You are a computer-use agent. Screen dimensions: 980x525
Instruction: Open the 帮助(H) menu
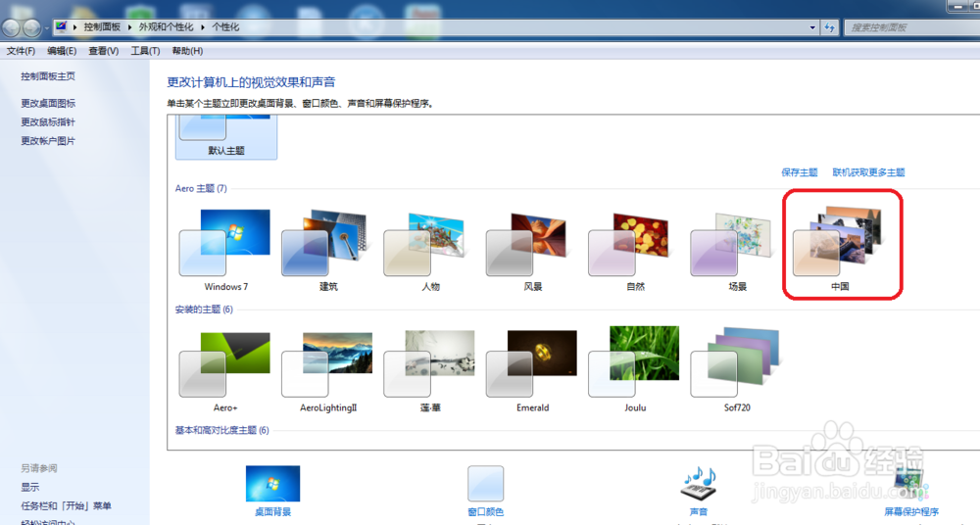187,51
